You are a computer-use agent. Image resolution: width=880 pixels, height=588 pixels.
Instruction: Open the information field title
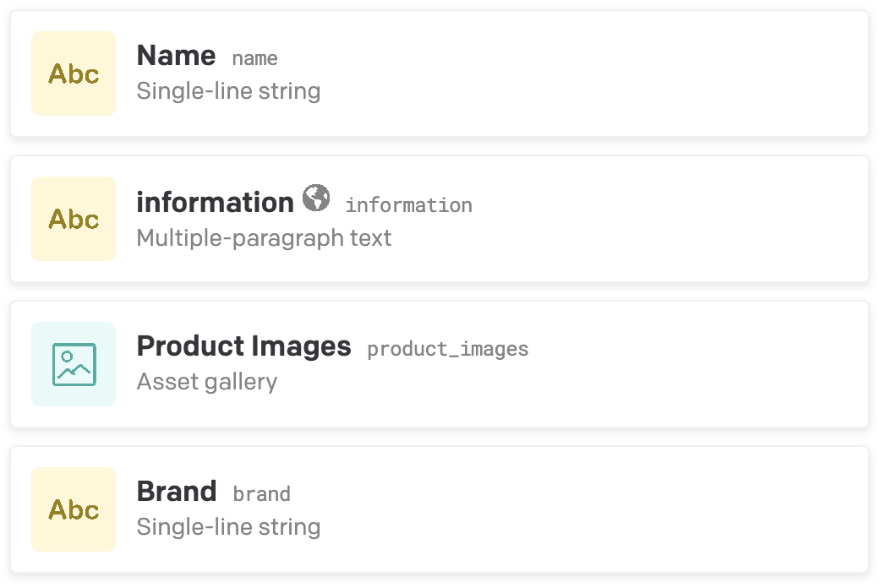tap(215, 202)
